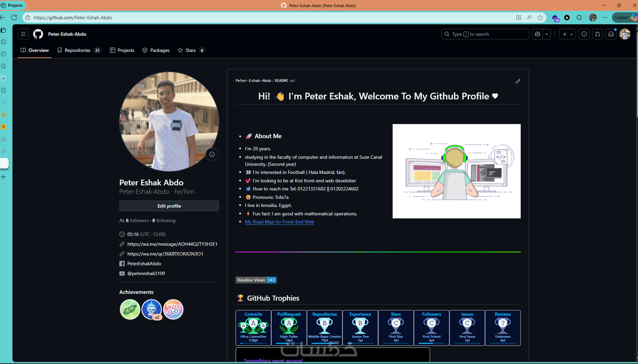Open the wa.me/message WhatsApp link

tap(172, 244)
